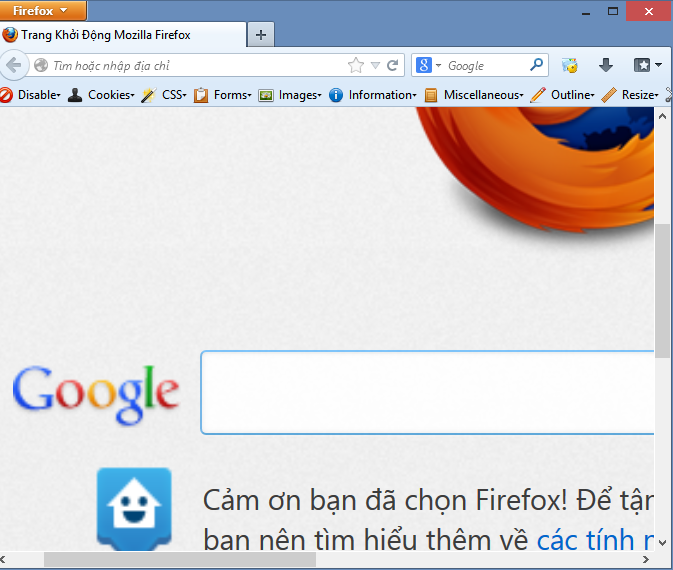This screenshot has height=570, width=673.
Task: Click the horizontal scrollbar right arrow
Action: pyautogui.click(x=646, y=559)
